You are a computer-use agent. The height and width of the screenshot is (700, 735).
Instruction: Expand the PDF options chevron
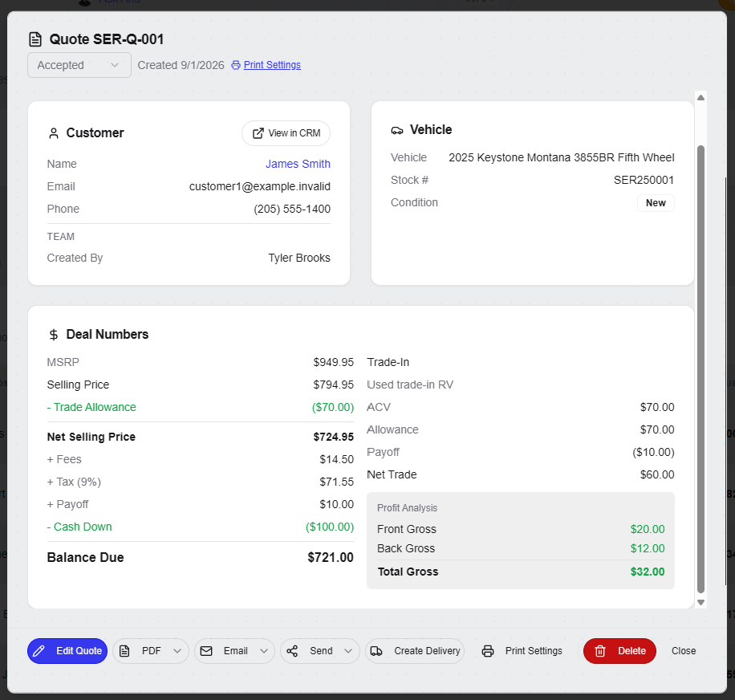coord(177,651)
